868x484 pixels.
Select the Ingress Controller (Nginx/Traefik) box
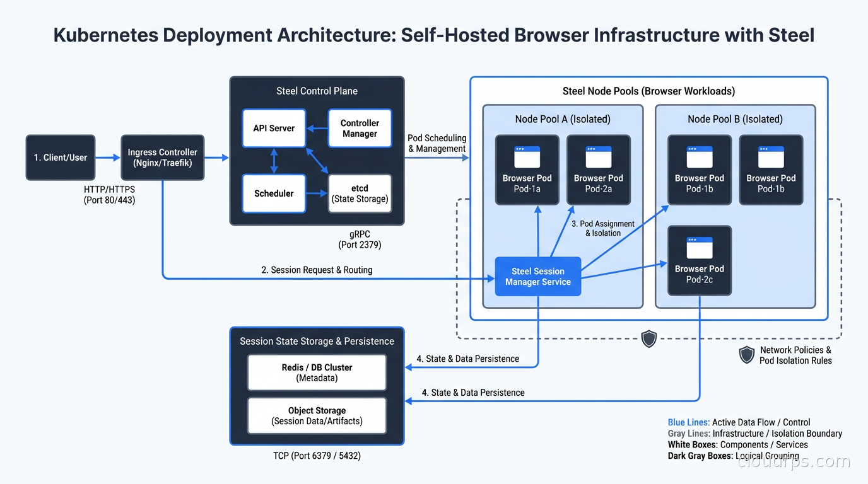pos(163,158)
